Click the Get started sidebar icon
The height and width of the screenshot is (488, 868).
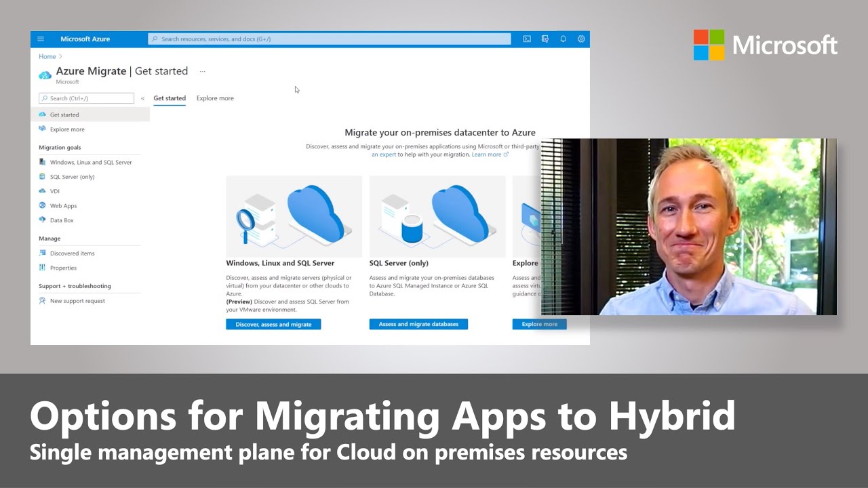click(43, 115)
